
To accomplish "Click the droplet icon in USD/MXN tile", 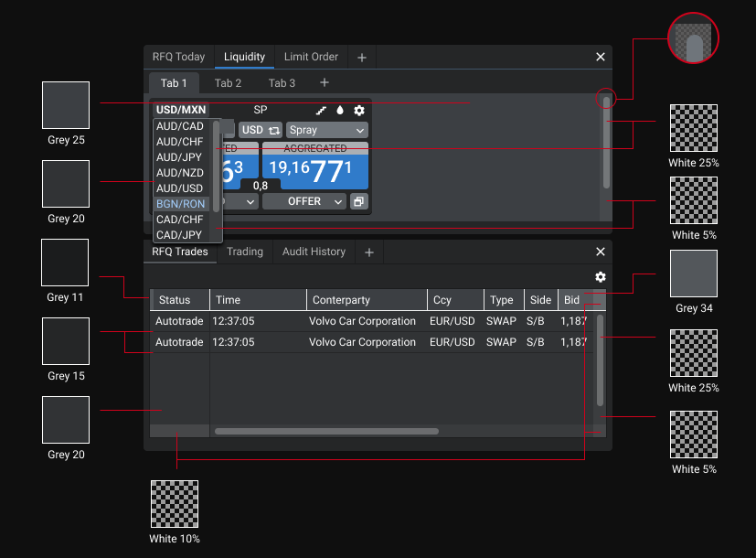I will click(340, 111).
